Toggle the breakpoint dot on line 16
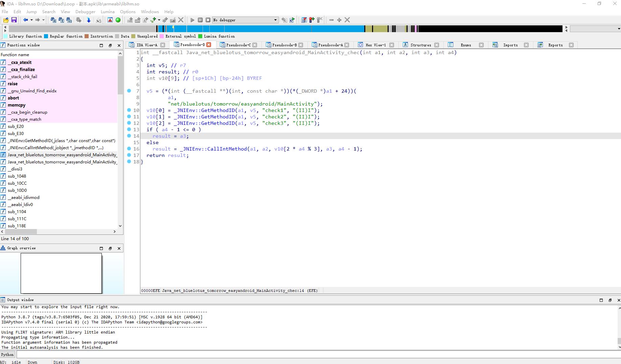This screenshot has height=364, width=621. [x=129, y=149]
